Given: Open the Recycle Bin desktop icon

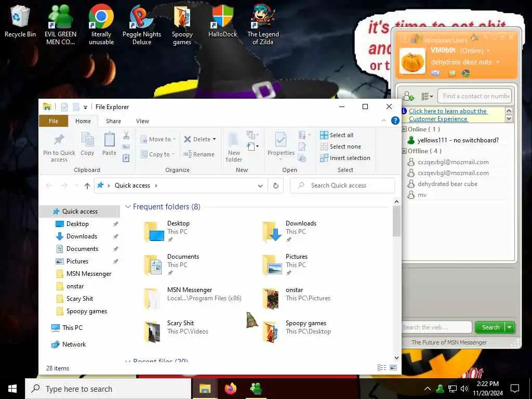Looking at the screenshot, I should point(20,22).
